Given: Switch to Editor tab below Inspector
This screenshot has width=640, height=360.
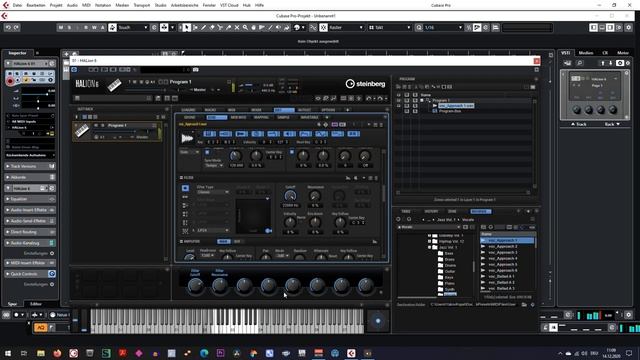Looking at the screenshot, I should 36,304.
